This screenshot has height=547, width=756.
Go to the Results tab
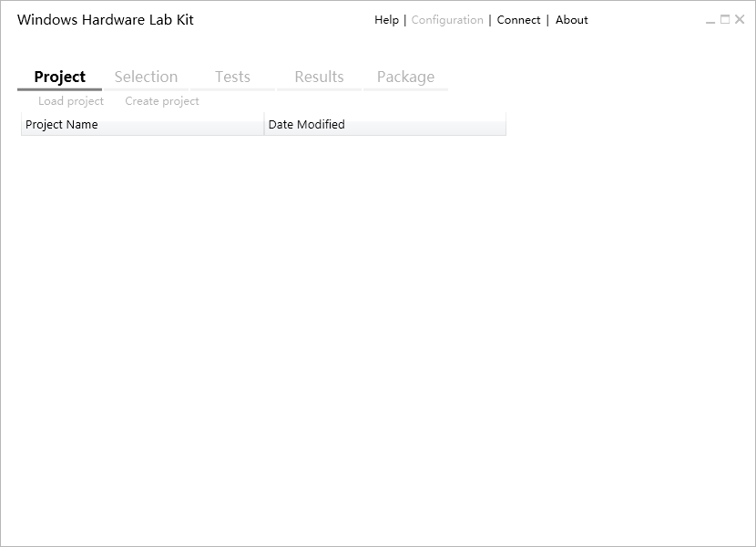pos(319,77)
